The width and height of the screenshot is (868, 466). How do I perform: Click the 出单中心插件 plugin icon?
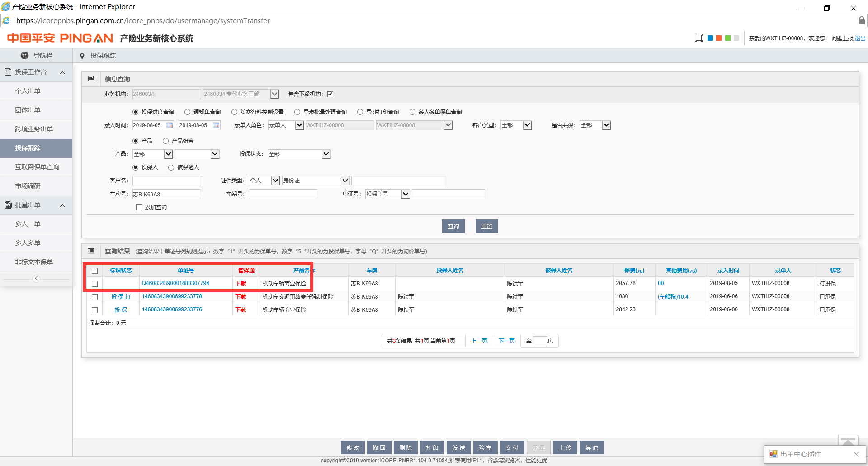[774, 454]
